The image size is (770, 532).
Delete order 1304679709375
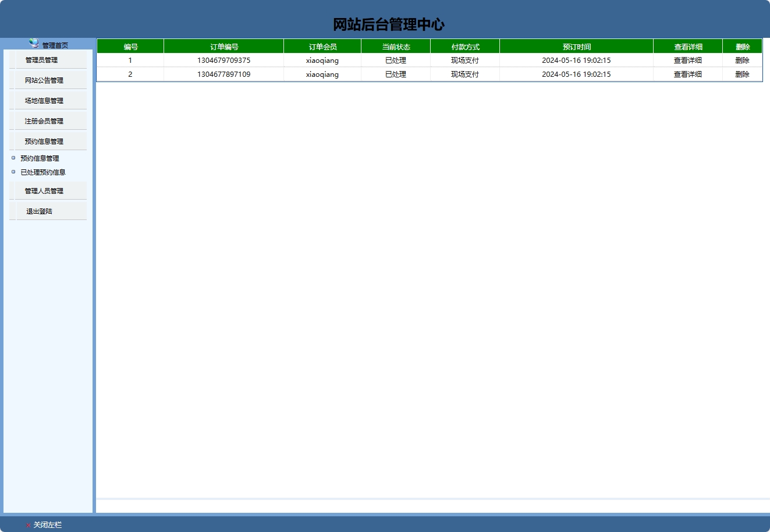pos(742,61)
